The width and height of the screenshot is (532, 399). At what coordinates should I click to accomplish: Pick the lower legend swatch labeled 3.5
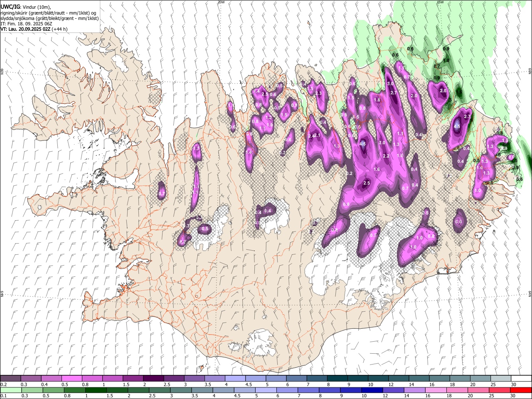tap(202, 390)
